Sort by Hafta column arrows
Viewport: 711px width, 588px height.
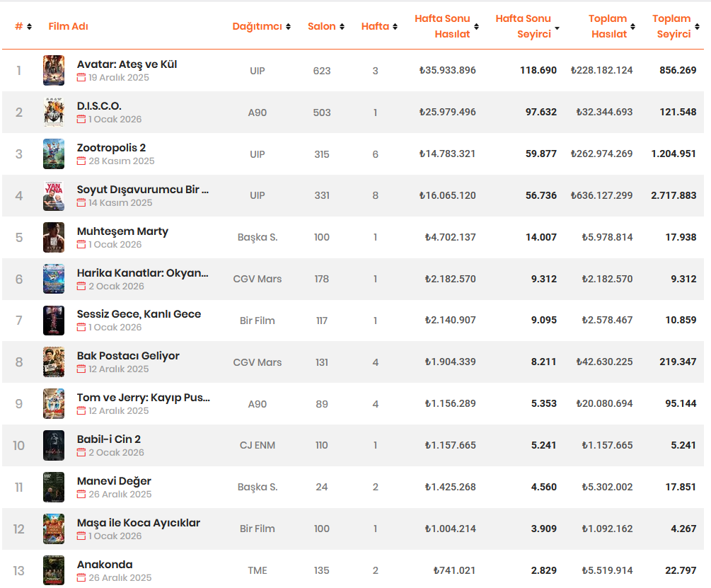[395, 26]
